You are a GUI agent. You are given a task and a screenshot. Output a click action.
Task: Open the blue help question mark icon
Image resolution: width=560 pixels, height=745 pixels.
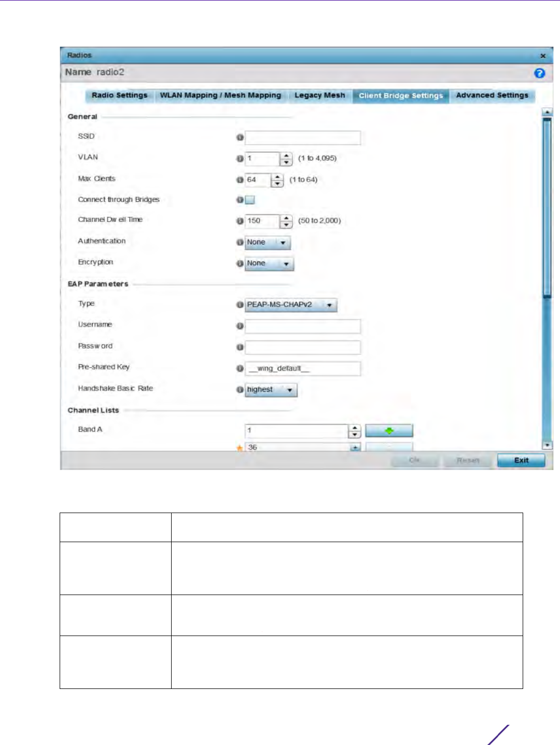pos(539,73)
